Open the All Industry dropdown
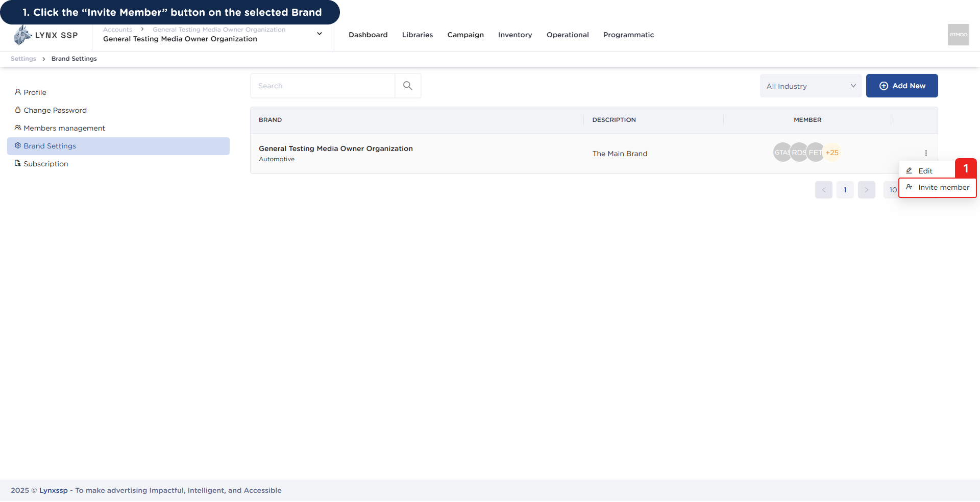The height and width of the screenshot is (502, 980). coord(811,86)
